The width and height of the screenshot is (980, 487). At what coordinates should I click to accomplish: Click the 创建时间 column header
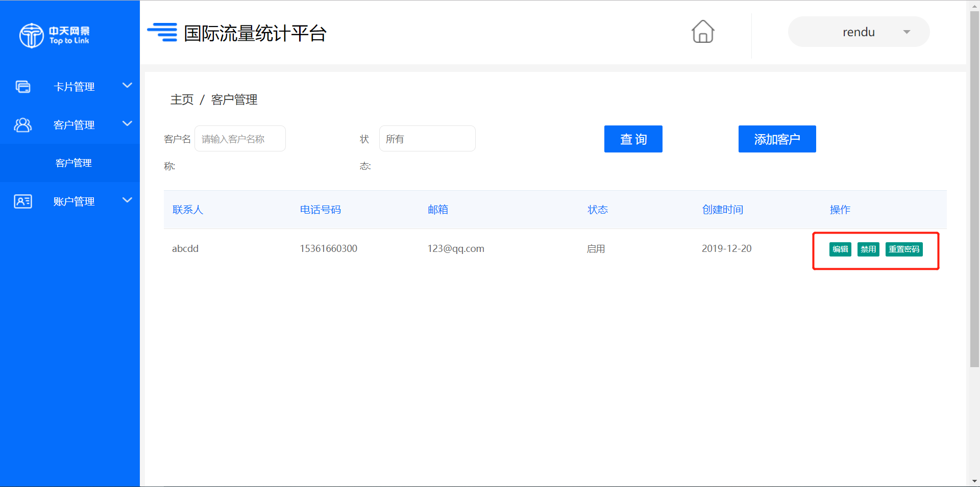pyautogui.click(x=723, y=210)
